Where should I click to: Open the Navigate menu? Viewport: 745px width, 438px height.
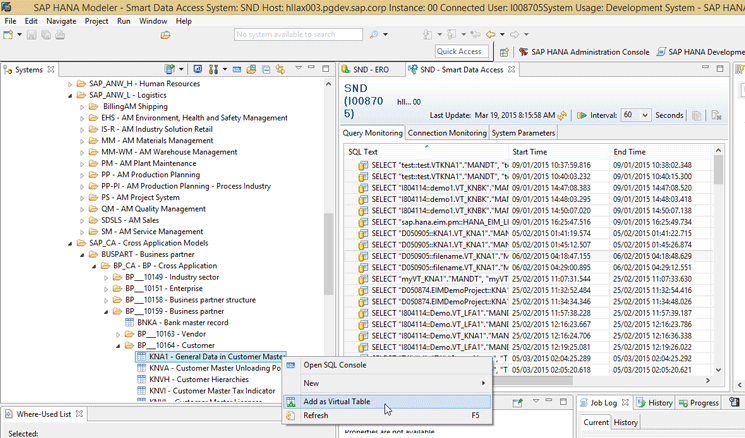click(x=61, y=21)
